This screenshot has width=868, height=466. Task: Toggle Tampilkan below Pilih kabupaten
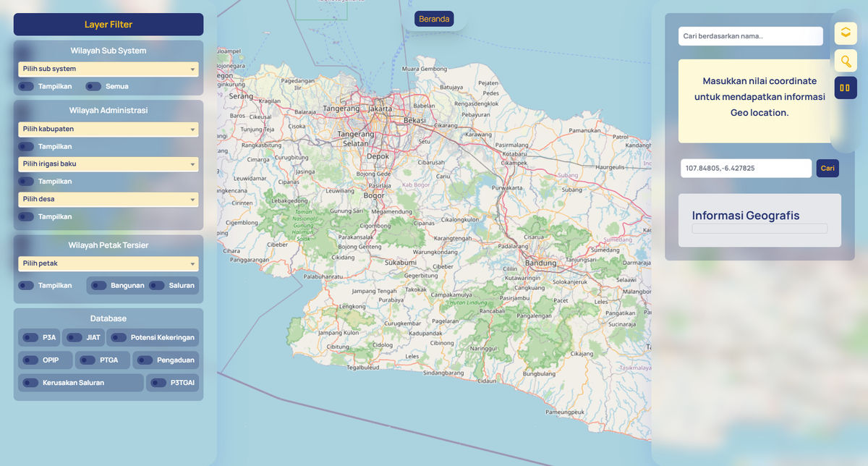[x=26, y=147]
